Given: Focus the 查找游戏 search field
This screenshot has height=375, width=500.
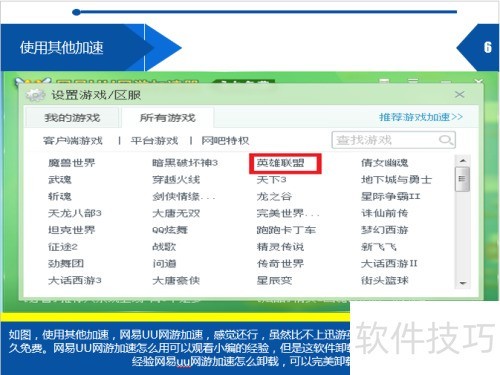Looking at the screenshot, I should click(393, 140).
